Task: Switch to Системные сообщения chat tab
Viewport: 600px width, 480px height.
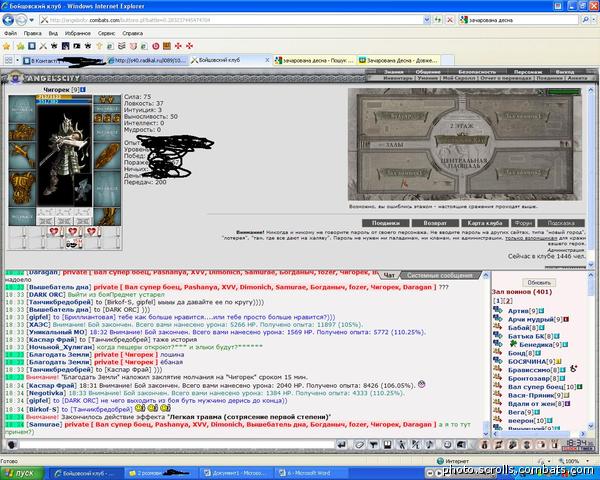Action: (439, 275)
